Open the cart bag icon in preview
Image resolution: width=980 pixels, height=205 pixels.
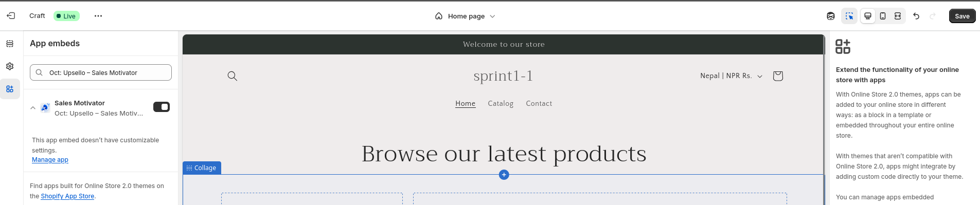coord(778,76)
